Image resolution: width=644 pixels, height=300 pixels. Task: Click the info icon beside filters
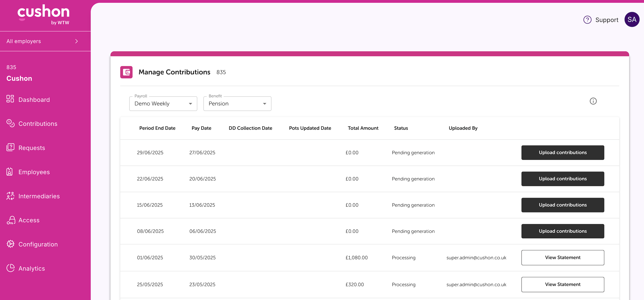pos(593,101)
